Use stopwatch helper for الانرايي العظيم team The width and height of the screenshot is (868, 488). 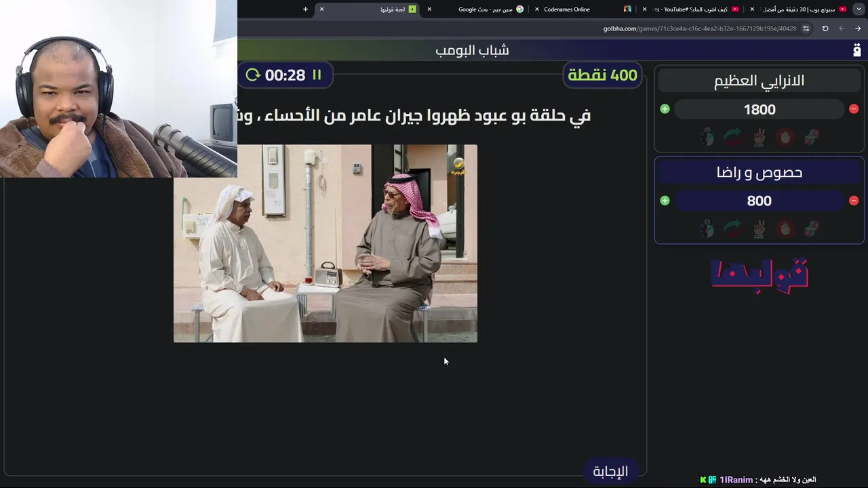pyautogui.click(x=707, y=138)
